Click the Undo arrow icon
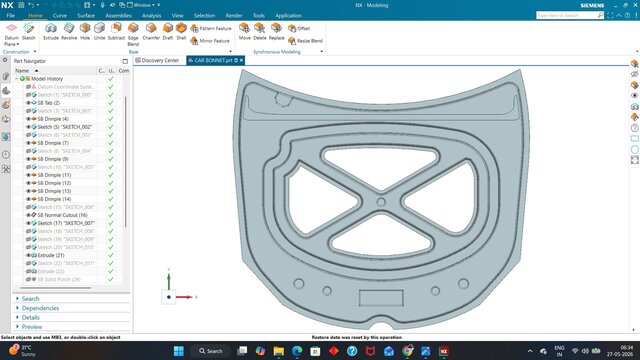The width and height of the screenshot is (640, 360). [x=31, y=5]
